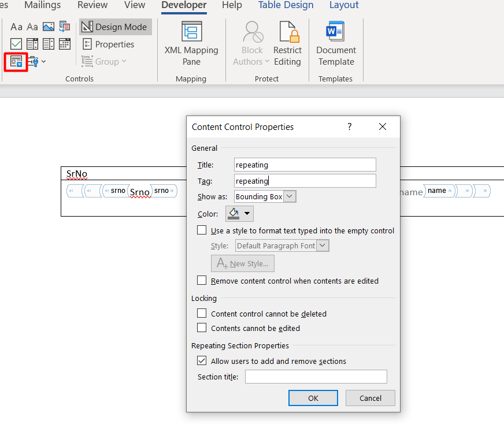Screen dimensions: 504x428
Task: Switch to the Table Design tab
Action: click(x=286, y=5)
